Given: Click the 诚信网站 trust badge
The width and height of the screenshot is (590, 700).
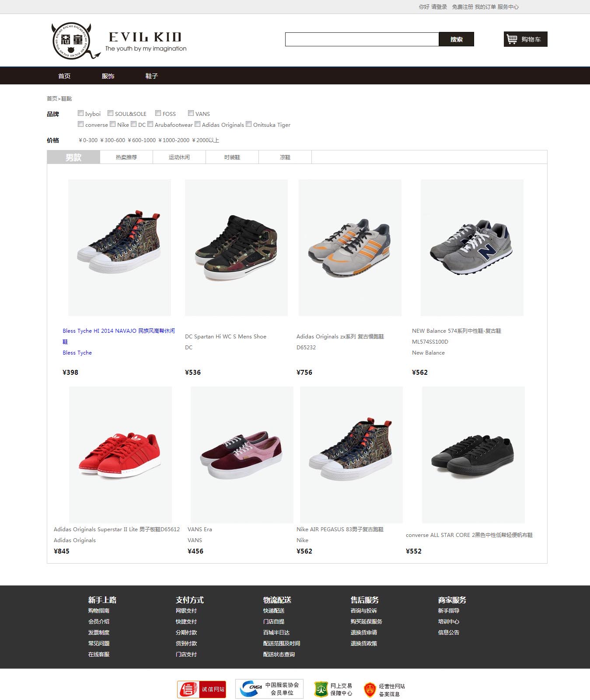Looking at the screenshot, I should pyautogui.click(x=202, y=689).
